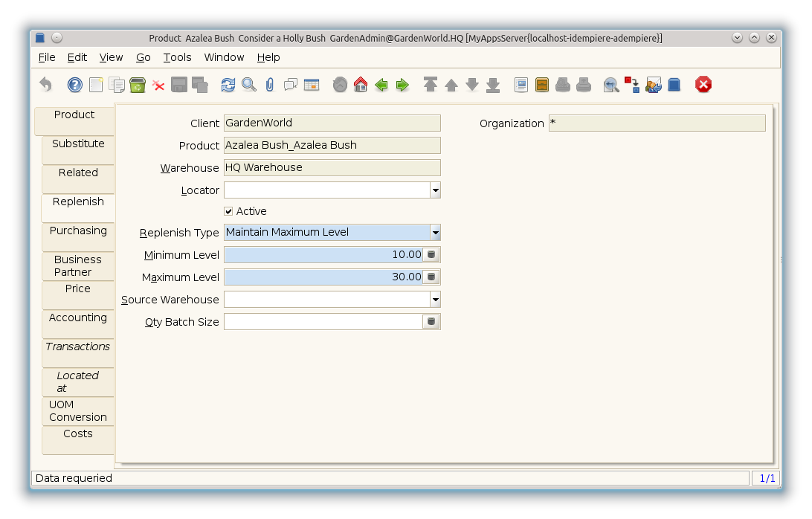The height and width of the screenshot is (519, 812).
Task: Uncheck the Active checkbox
Action: (x=228, y=212)
